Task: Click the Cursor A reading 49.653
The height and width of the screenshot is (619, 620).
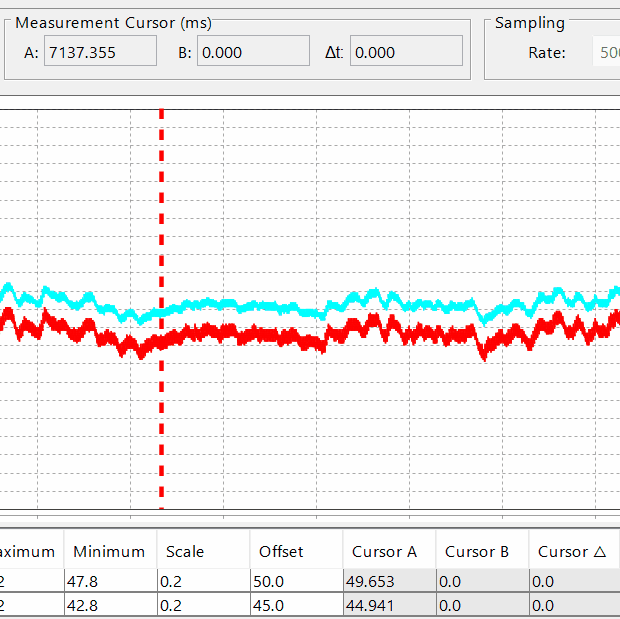Action: 389,580
